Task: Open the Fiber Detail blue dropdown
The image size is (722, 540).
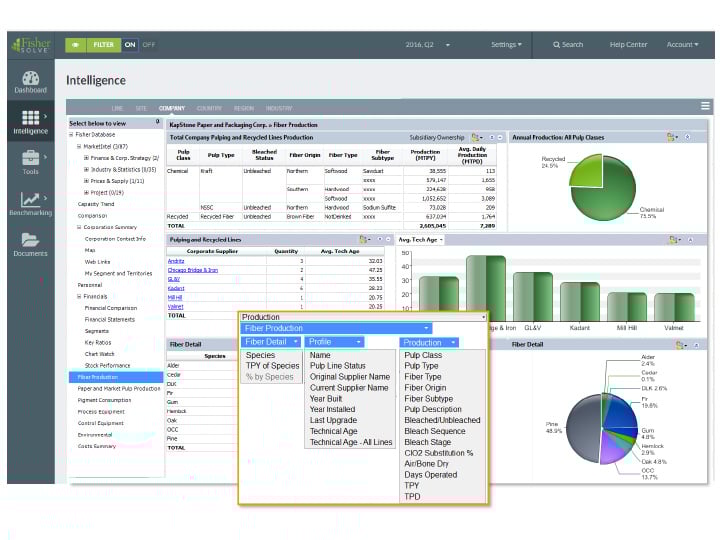Action: [271, 342]
